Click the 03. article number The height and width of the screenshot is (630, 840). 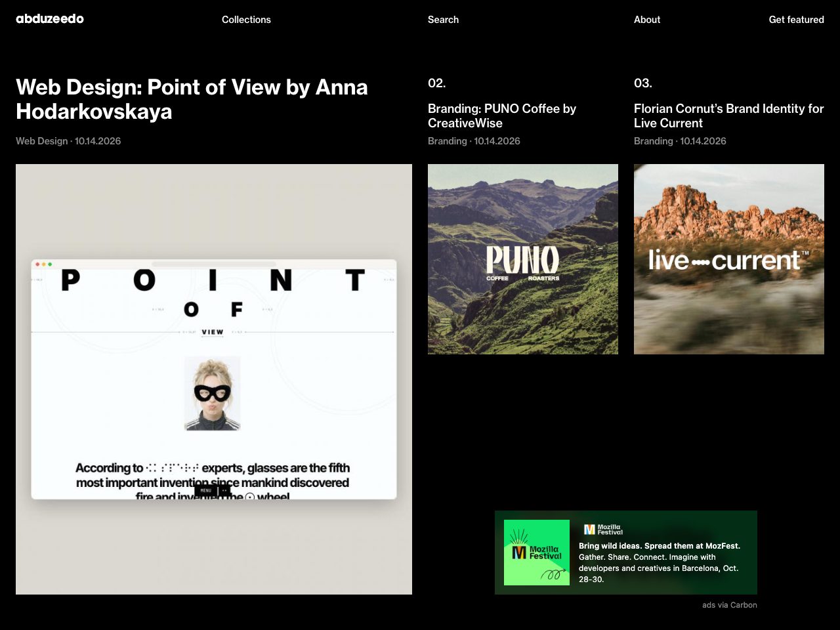(x=643, y=83)
